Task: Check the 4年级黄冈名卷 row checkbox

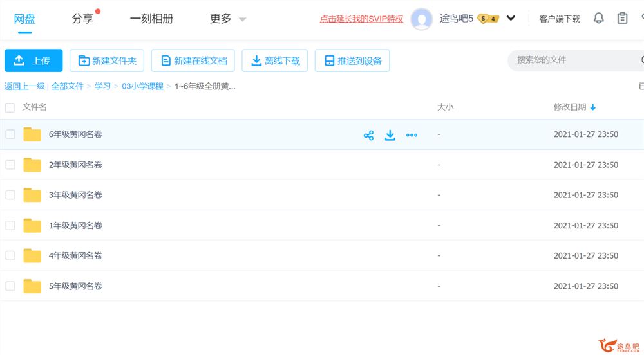Action: pyautogui.click(x=10, y=255)
